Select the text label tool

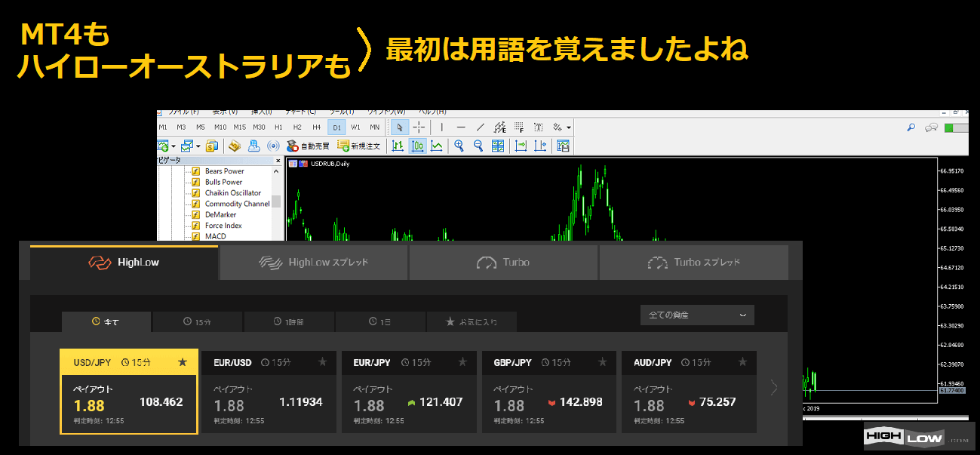point(538,128)
